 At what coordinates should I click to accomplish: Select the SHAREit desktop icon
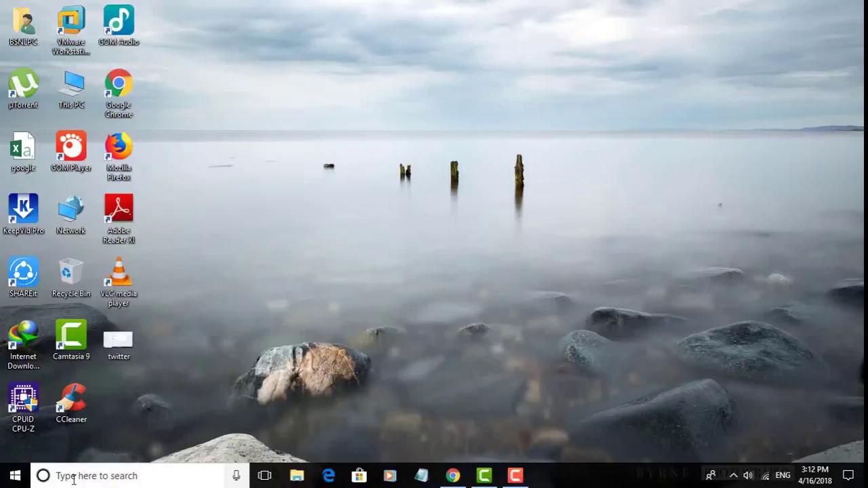tap(23, 278)
